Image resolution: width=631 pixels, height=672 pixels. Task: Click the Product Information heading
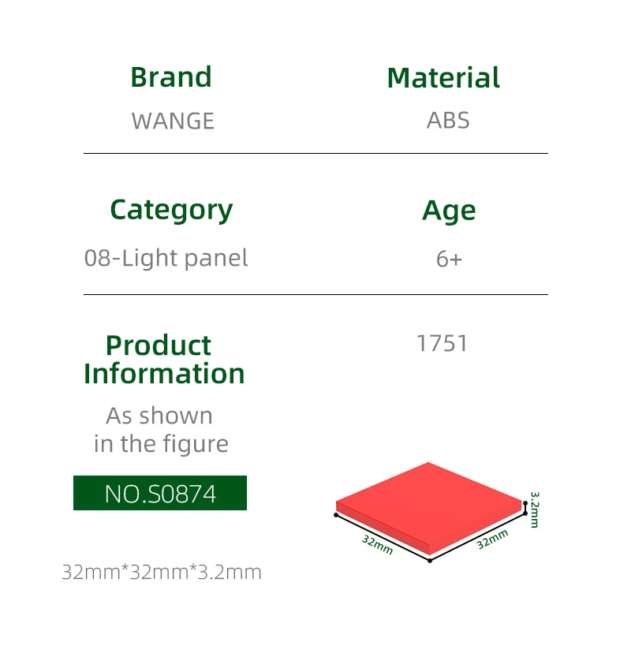[164, 359]
